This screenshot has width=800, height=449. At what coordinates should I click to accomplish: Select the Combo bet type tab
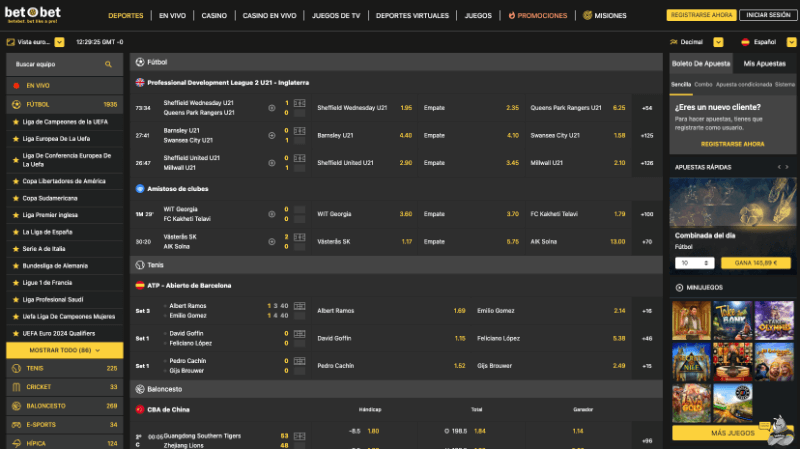tap(703, 85)
